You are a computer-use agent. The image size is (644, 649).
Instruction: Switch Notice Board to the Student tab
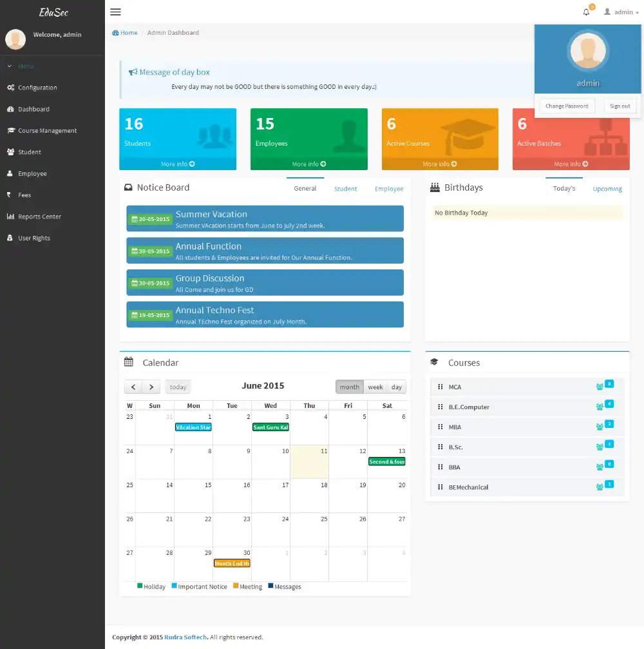345,189
